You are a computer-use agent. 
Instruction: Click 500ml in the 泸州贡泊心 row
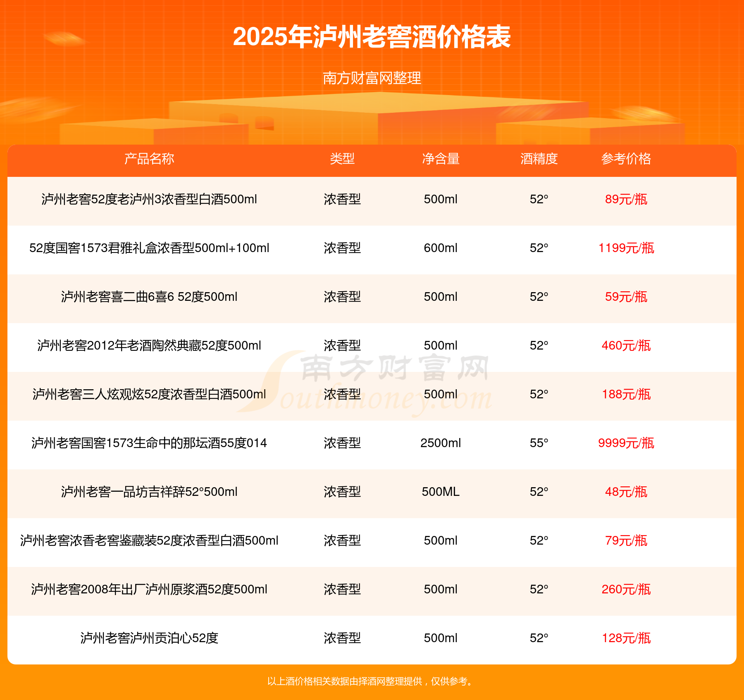tap(441, 638)
